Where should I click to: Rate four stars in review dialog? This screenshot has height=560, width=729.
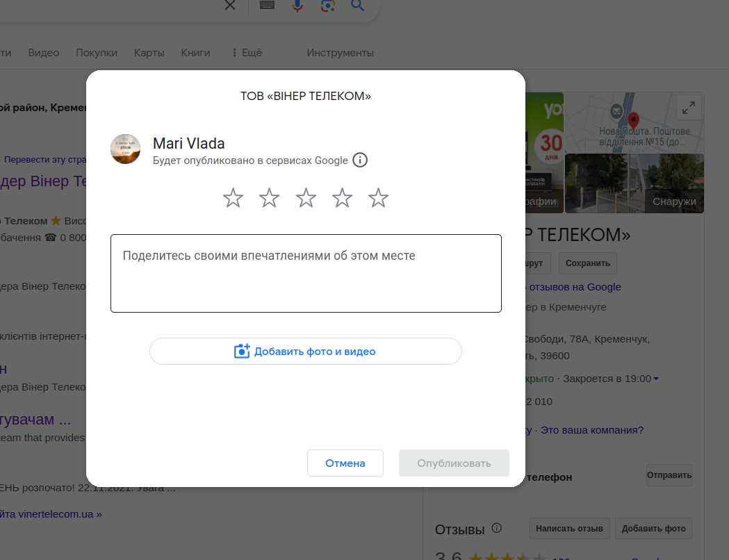(342, 198)
